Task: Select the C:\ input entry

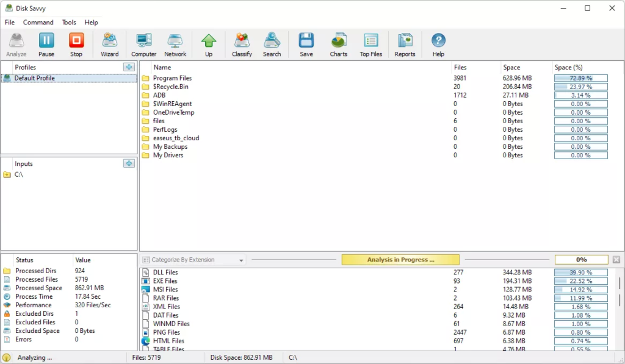Action: coord(20,174)
